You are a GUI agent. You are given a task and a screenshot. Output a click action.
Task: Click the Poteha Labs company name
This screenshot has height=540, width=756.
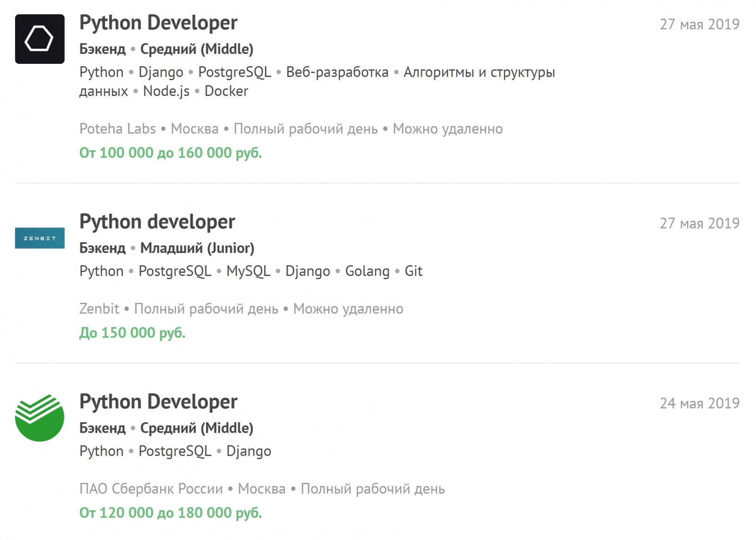[117, 128]
